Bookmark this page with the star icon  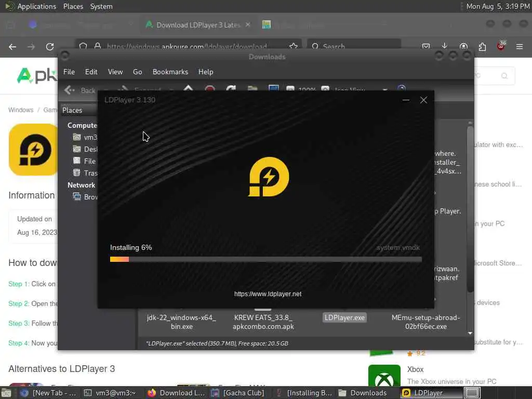tap(294, 46)
